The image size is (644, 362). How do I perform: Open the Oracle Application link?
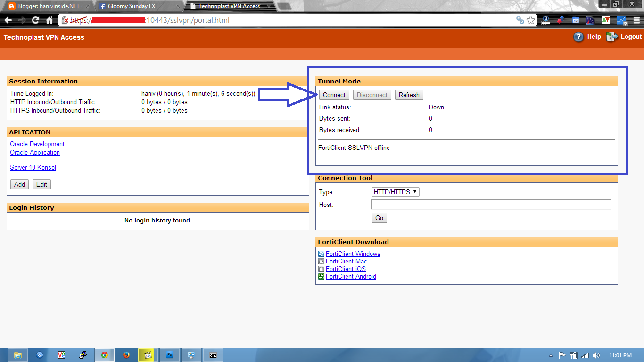[35, 152]
